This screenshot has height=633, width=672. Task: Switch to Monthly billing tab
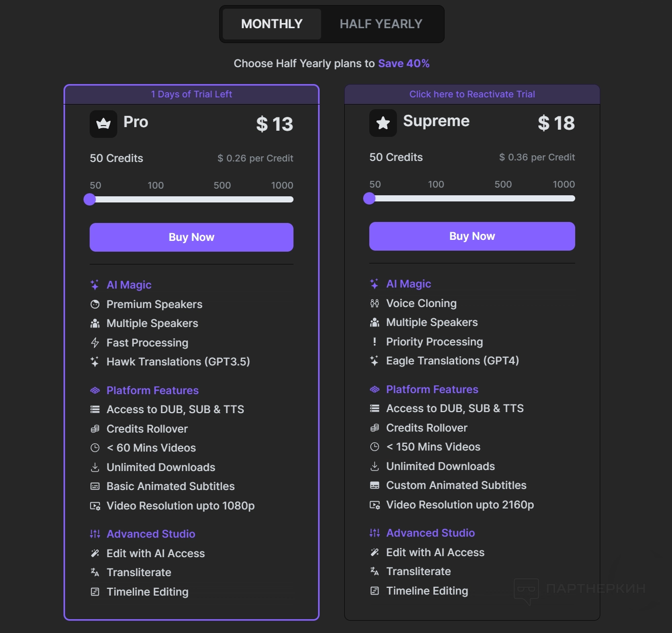coord(272,24)
